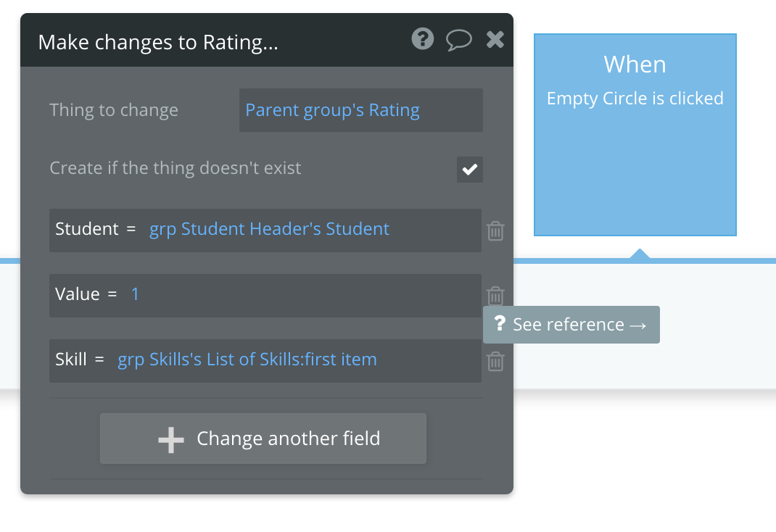Open the Parent group's Rating expression
The image size is (776, 532).
point(332,110)
